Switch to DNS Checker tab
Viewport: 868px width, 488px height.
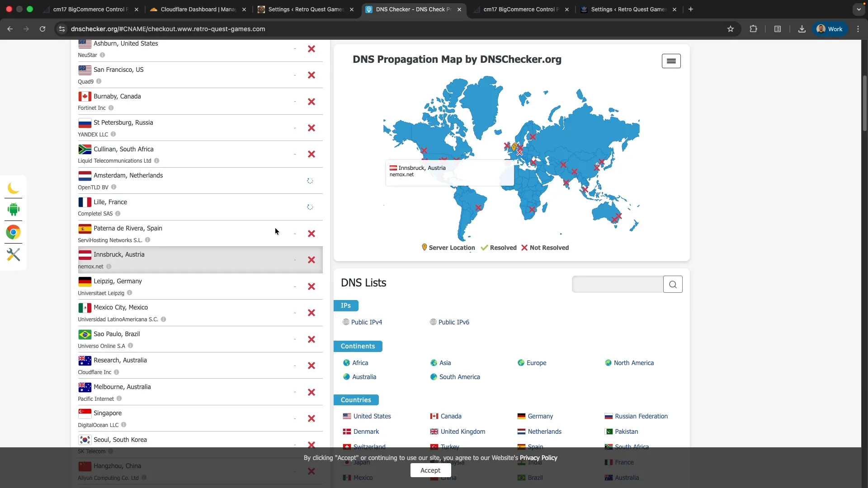[413, 9]
